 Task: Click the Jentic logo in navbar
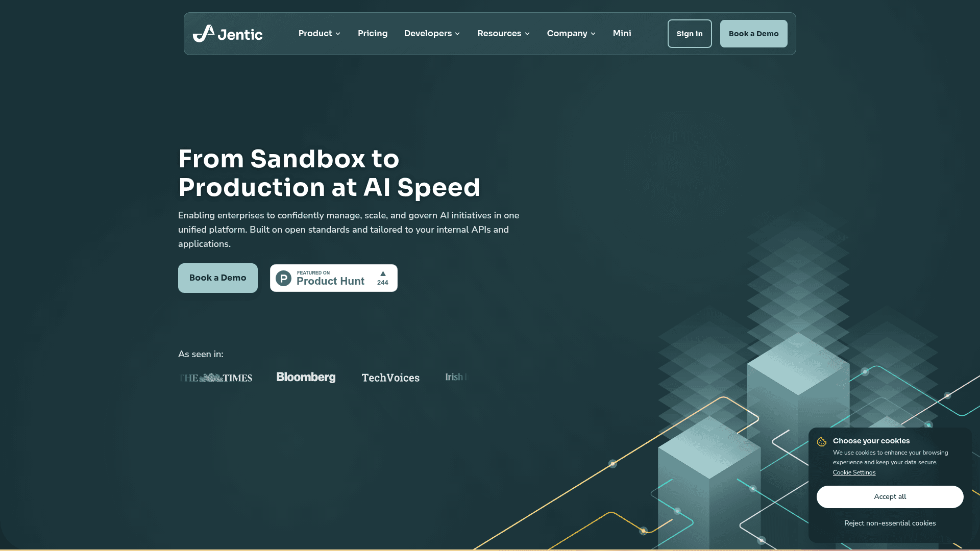[228, 34]
